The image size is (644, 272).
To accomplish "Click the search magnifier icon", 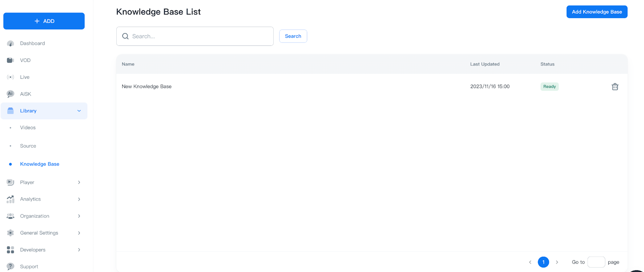I will coord(125,36).
